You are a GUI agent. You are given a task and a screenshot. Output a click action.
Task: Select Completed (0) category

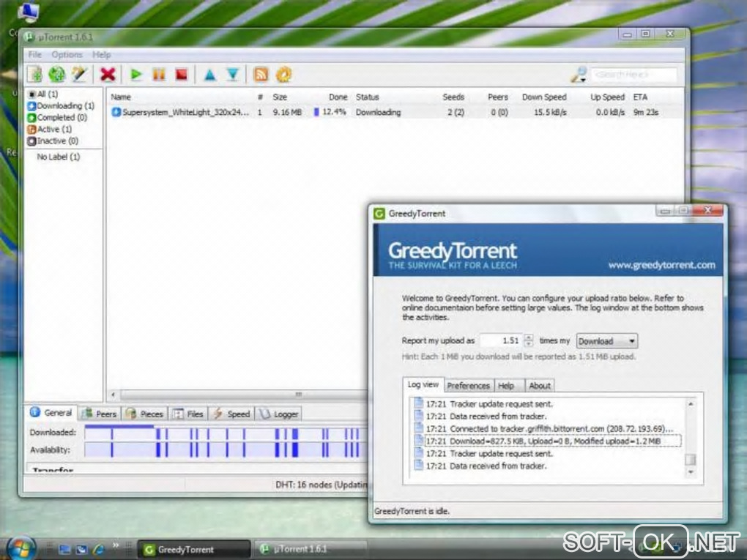58,117
